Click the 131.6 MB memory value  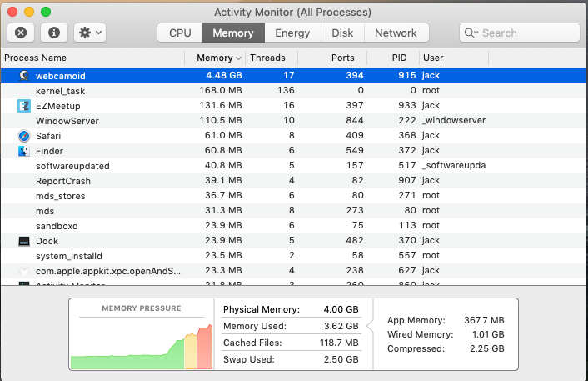pos(221,106)
